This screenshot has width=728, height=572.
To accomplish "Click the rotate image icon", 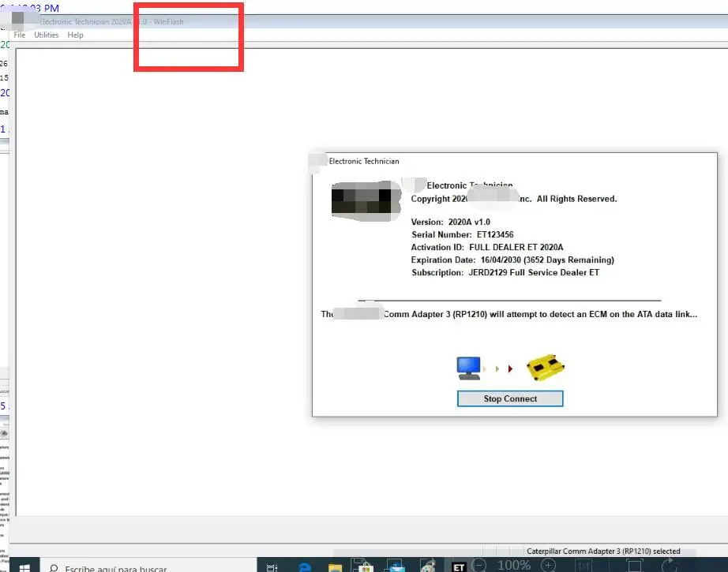I will (x=670, y=566).
